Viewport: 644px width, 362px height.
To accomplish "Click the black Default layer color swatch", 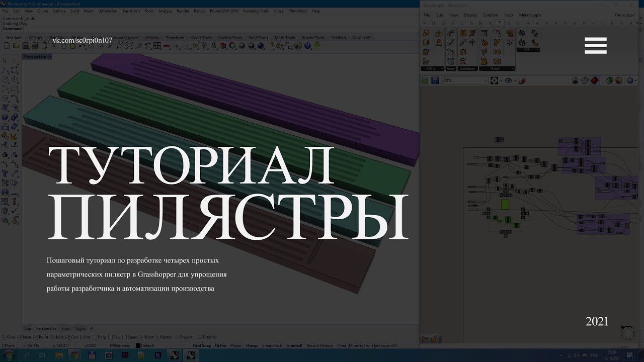I will coord(138,345).
